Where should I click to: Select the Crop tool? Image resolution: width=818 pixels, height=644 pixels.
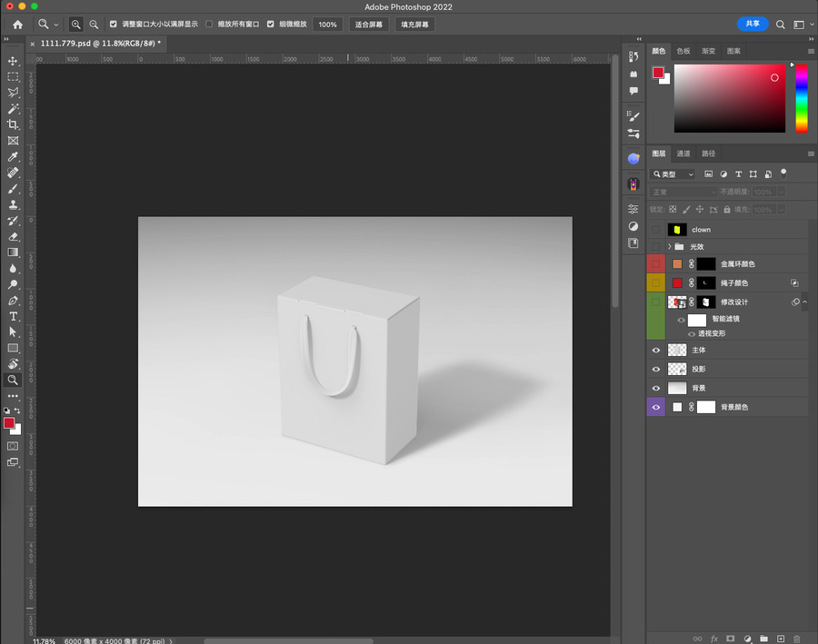click(x=13, y=124)
